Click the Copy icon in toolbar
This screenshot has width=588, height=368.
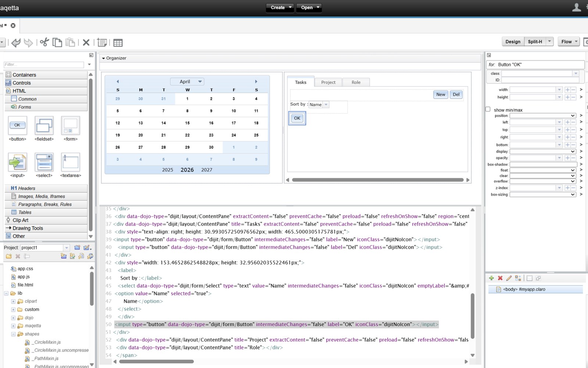[57, 42]
